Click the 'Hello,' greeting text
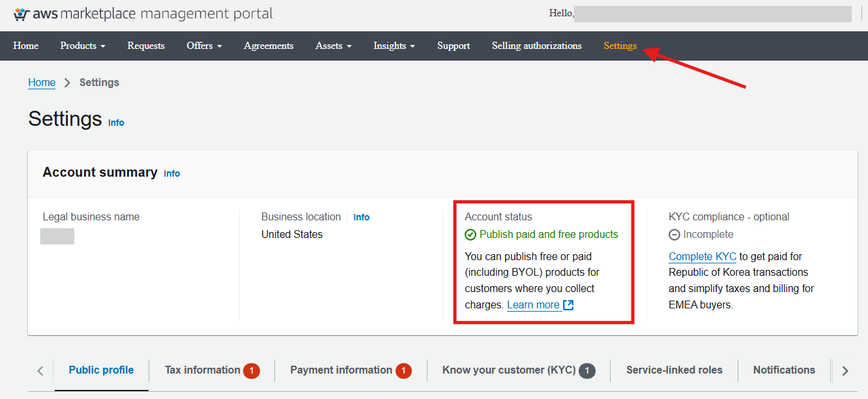 [x=562, y=13]
